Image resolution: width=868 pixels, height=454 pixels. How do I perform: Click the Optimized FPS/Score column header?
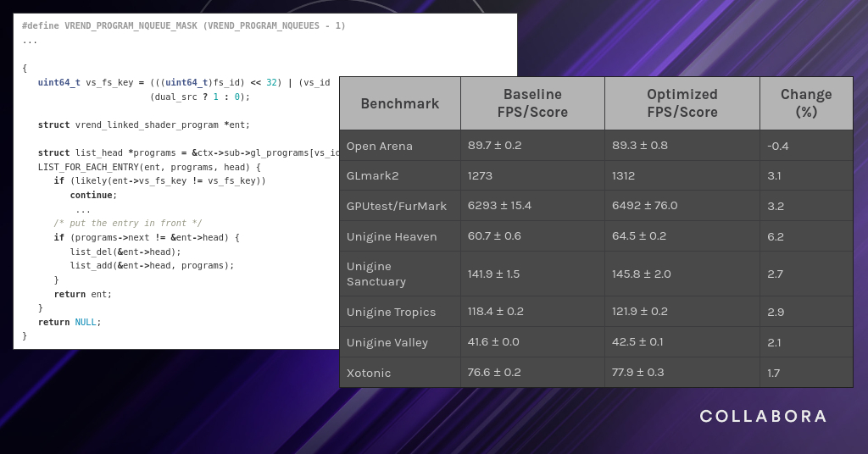682,103
